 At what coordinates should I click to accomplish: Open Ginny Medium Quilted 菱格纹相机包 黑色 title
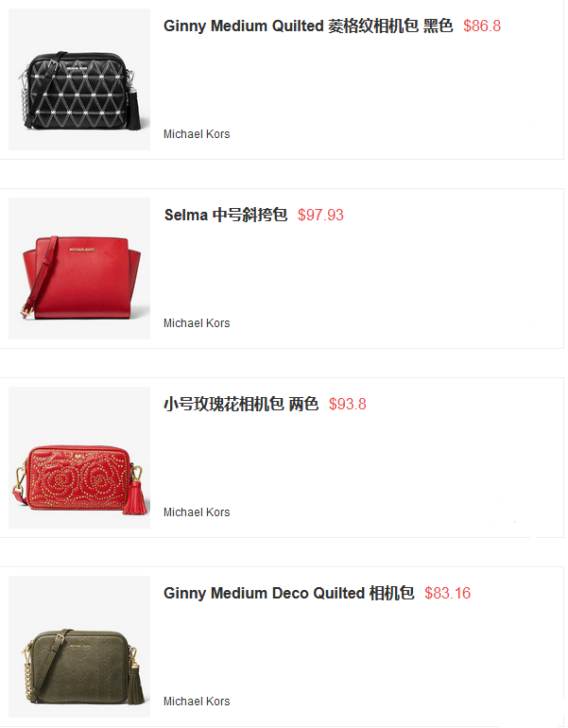(x=308, y=26)
